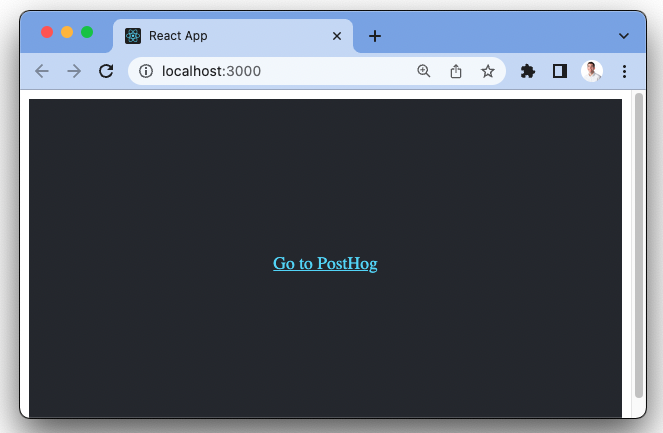Focus the localhost:3000 address bar
The width and height of the screenshot is (663, 433).
pos(280,71)
